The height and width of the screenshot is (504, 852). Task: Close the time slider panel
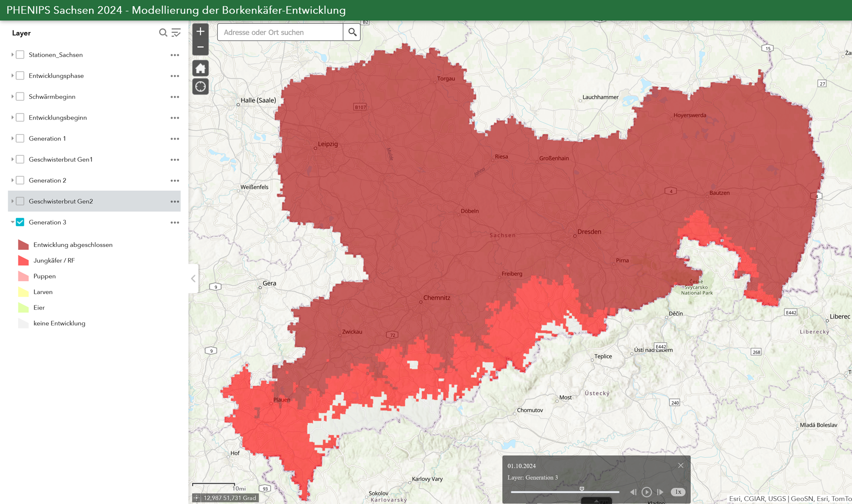point(681,465)
